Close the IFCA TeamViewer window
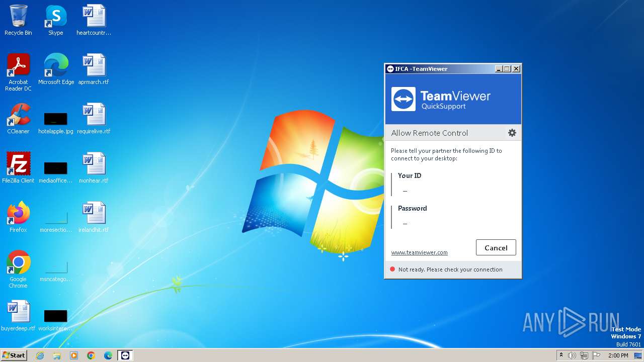This screenshot has width=644, height=362. point(516,69)
